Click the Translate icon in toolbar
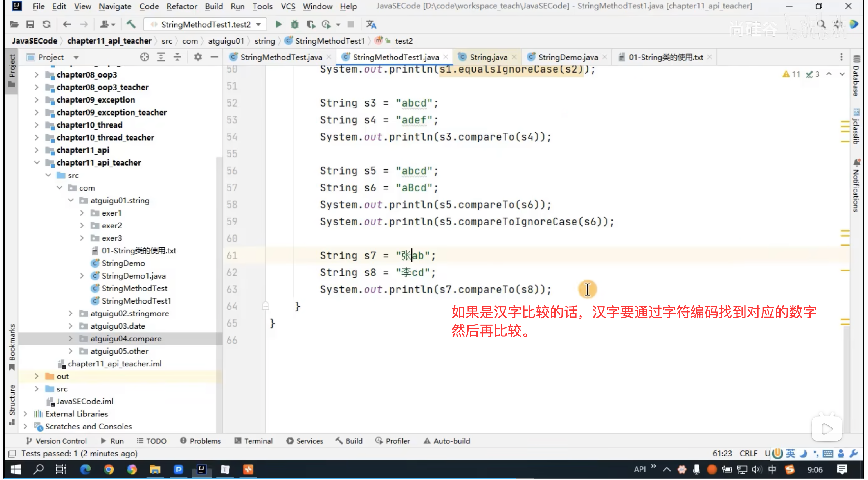The width and height of the screenshot is (868, 480). coord(371,24)
